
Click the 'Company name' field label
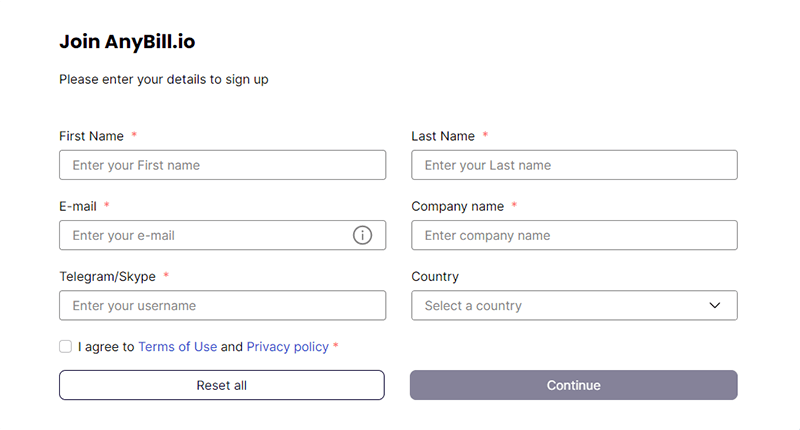tap(458, 207)
